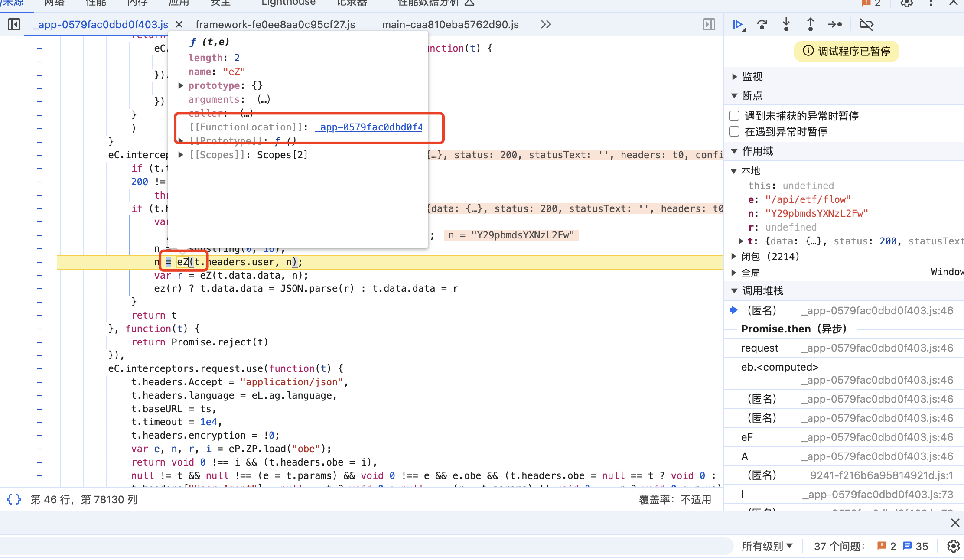Click the inline value n = "Y29pbmdsYXNzL2Fw"
This screenshot has width=964, height=560.
tap(511, 235)
